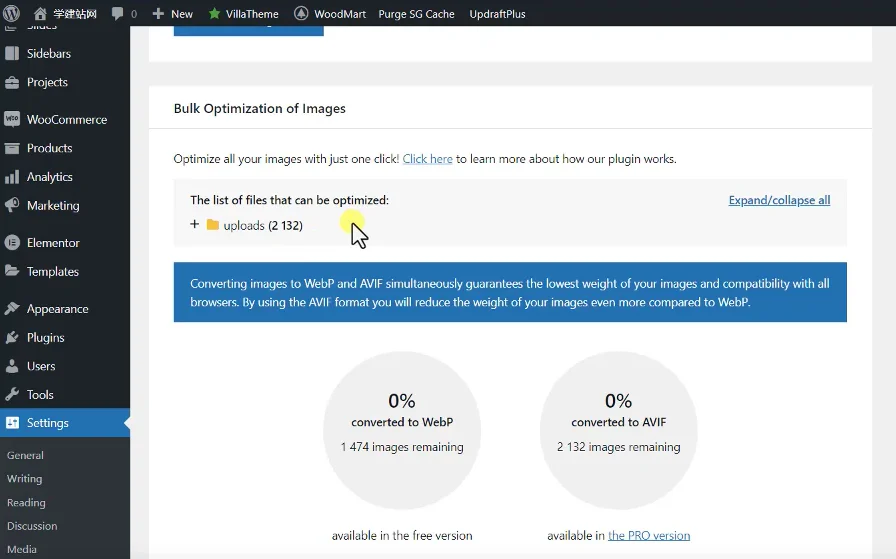896x559 pixels.
Task: Click Purge SG Cache
Action: 417,14
